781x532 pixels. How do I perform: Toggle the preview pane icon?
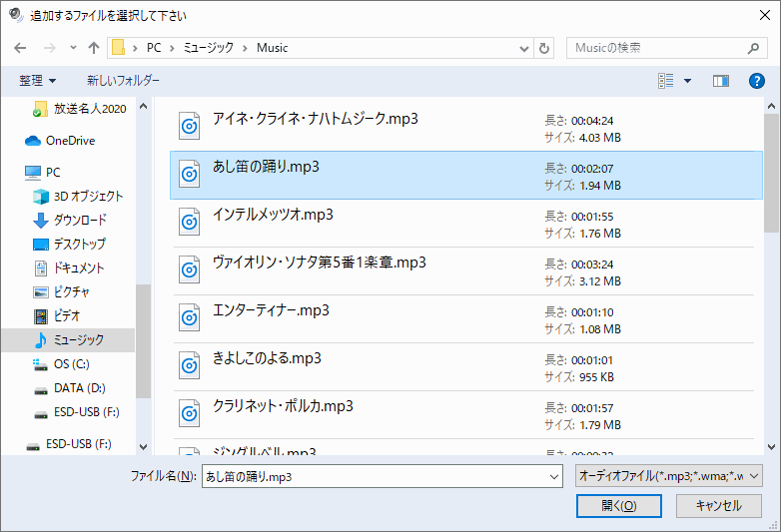721,80
